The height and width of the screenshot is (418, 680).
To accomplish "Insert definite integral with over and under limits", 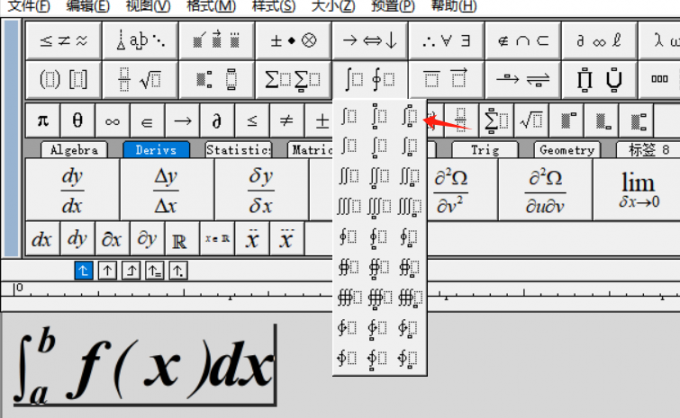I will click(x=379, y=116).
